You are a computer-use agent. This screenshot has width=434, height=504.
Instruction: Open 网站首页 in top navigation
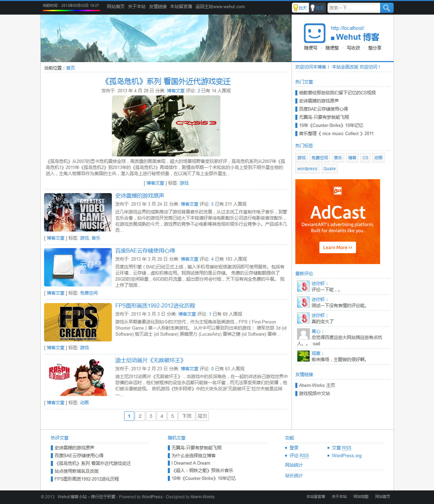pyautogui.click(x=116, y=6)
